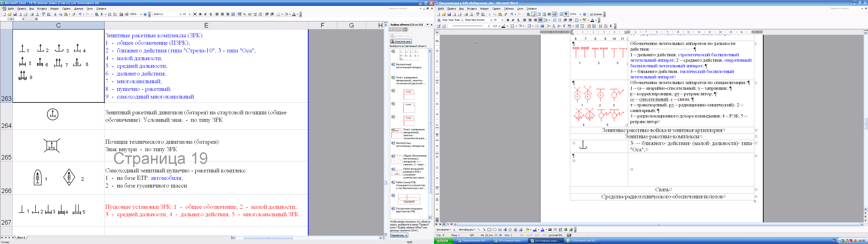The image size is (868, 244).
Task: Click 'Очистить все' clipboard button
Action: [401, 41]
